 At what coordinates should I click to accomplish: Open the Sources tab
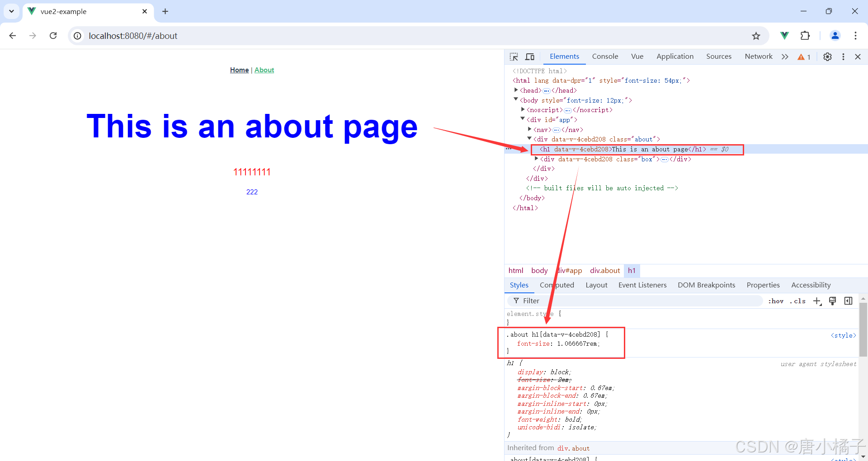pos(719,56)
